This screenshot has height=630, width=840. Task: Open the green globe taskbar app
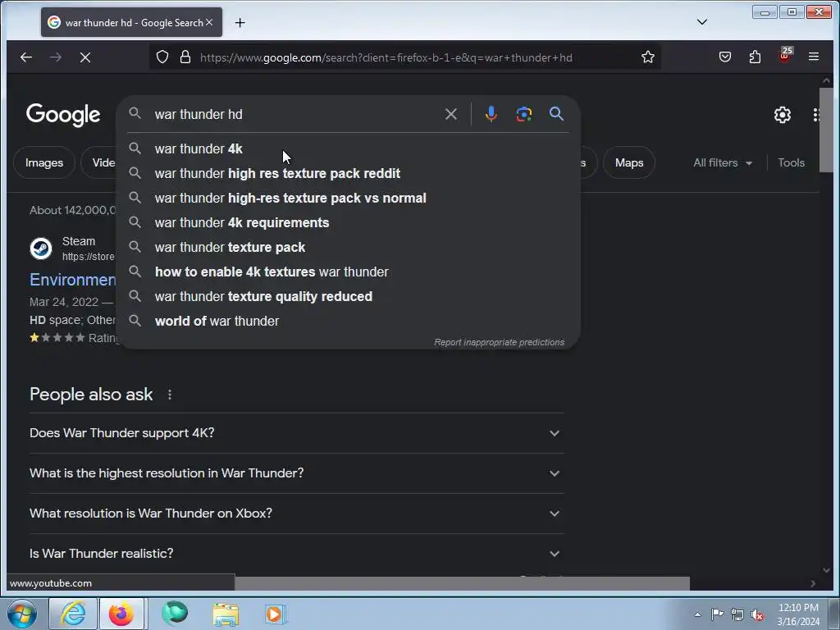(x=174, y=614)
